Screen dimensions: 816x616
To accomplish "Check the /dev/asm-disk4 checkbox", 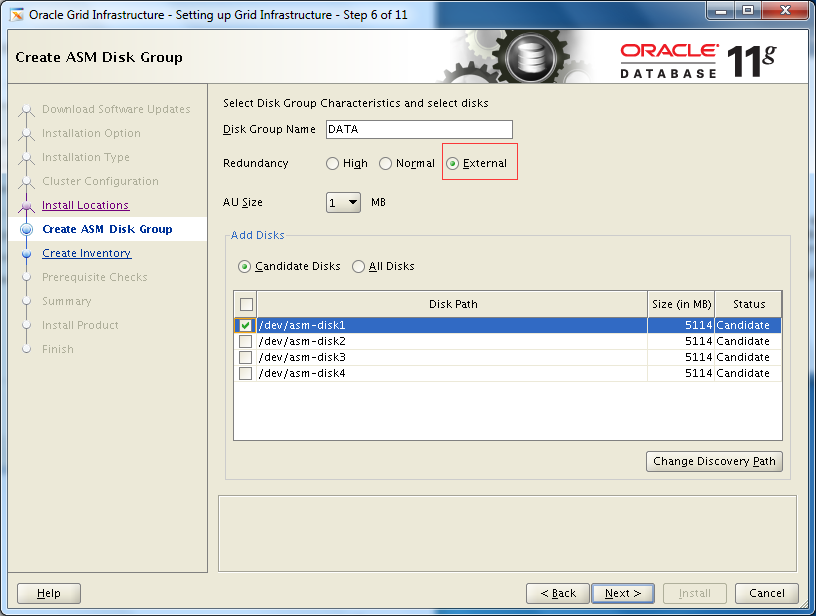I will tap(245, 374).
